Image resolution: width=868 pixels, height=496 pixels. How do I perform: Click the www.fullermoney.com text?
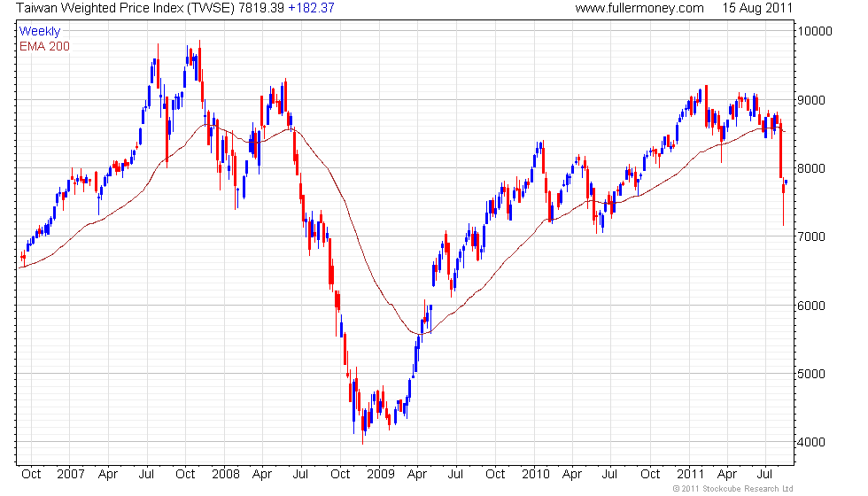click(639, 8)
